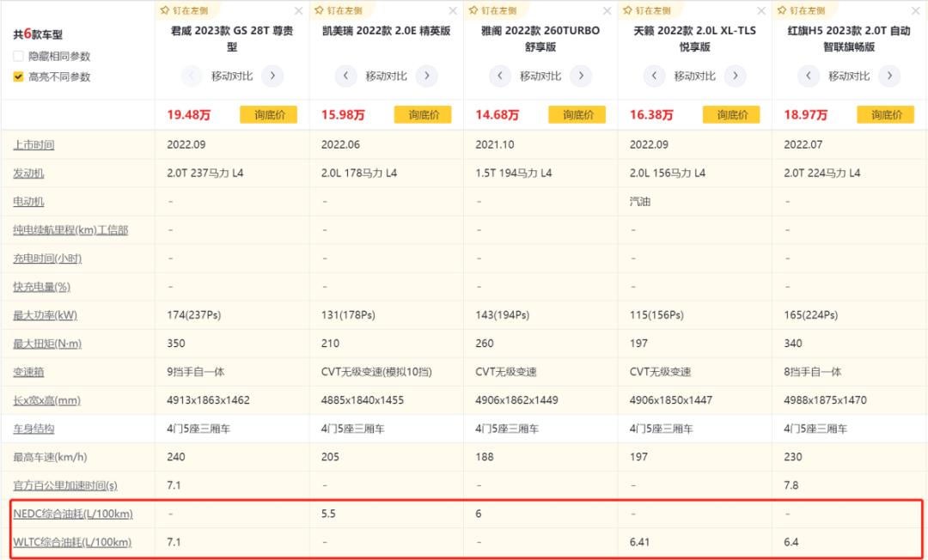The height and width of the screenshot is (560, 928).
Task: Click 询底价 for the 14.68万 雅阁
Action: (577, 115)
